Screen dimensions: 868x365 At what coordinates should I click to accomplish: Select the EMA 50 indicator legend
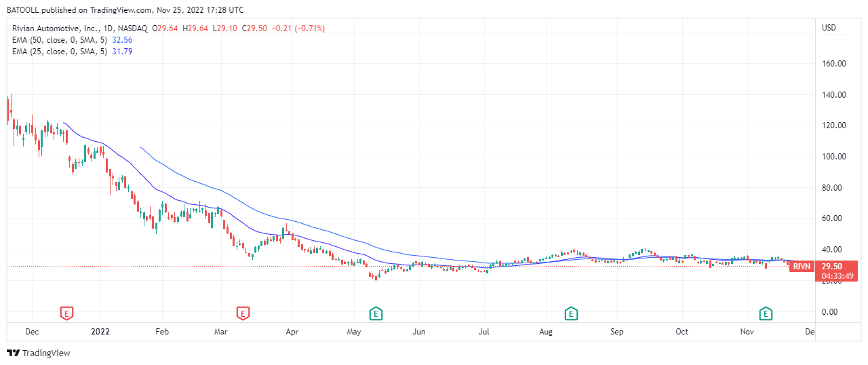57,39
